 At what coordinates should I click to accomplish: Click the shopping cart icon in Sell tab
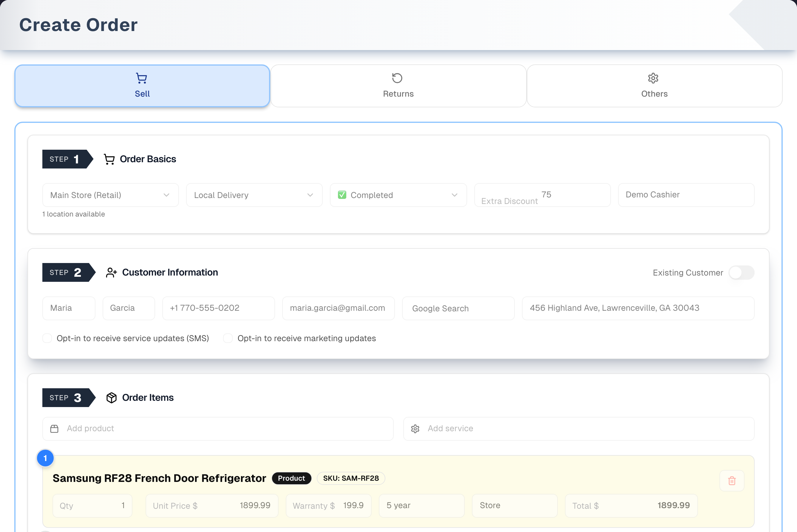point(141,78)
